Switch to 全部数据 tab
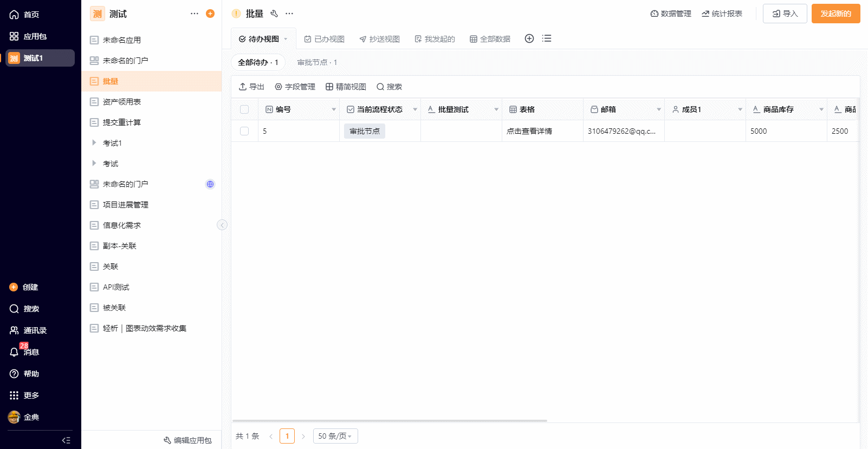868x449 pixels. (490, 39)
